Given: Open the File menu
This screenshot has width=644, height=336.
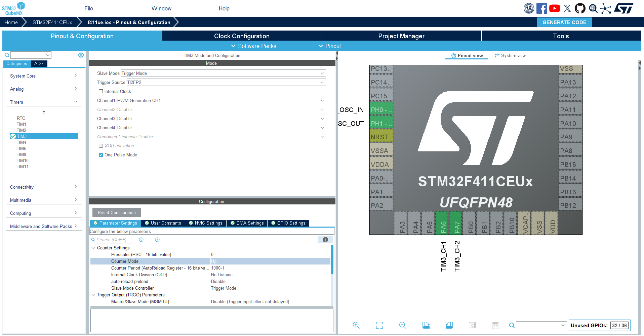Looking at the screenshot, I should (89, 8).
